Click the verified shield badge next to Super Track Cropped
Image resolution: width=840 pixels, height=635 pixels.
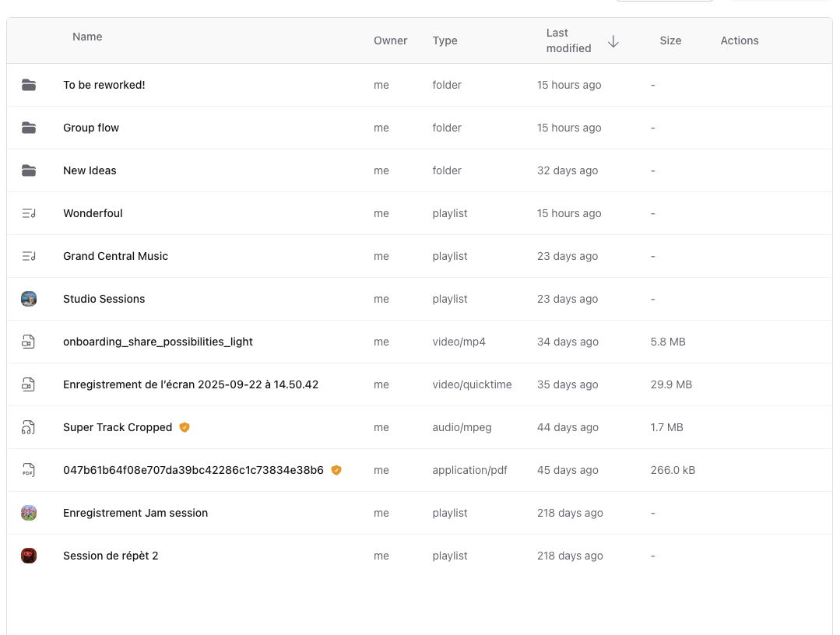185,426
